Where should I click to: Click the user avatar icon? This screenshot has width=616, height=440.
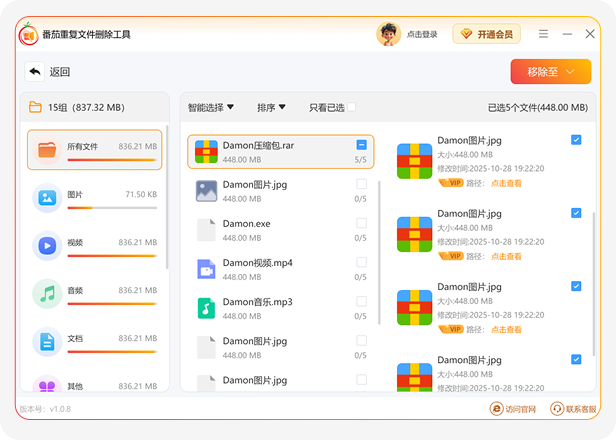(x=388, y=34)
